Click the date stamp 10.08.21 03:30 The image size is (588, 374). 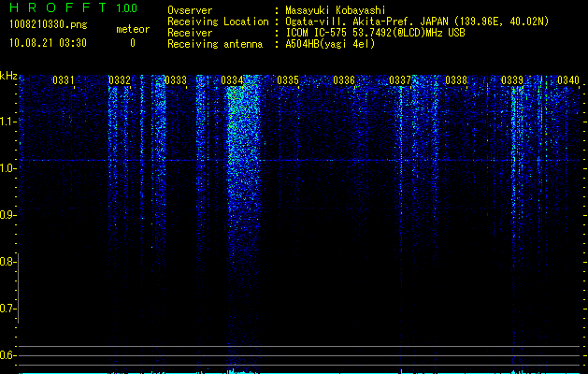(x=48, y=43)
